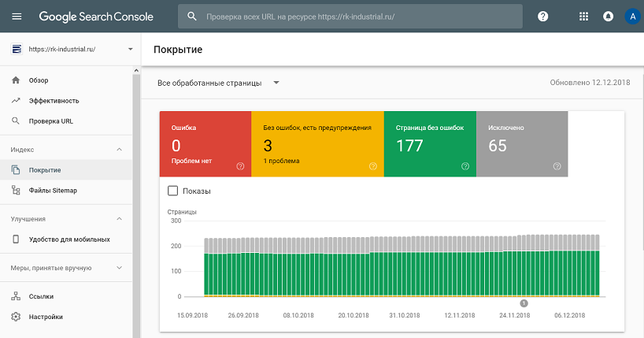Click the phone icon next to Удобство для мобильных
Viewport: 644px width, 338px height.
(16, 240)
